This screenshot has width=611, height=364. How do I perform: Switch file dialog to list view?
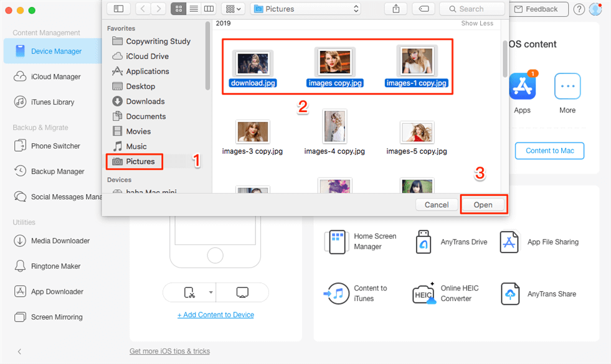pos(194,9)
